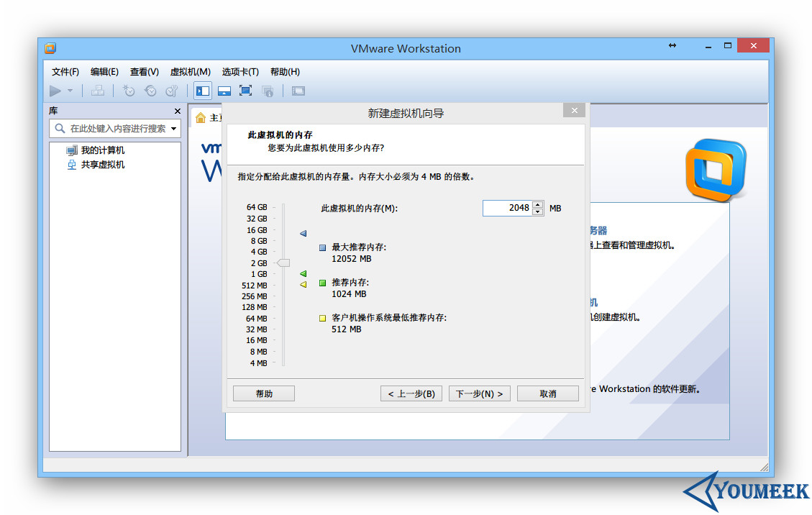Screen dimensions: 812x515
Task: Open the power button dropdown arrow
Action: (x=70, y=91)
